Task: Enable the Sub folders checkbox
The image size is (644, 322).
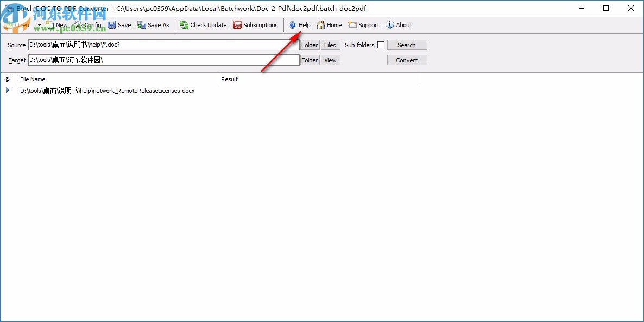Action: click(x=381, y=45)
